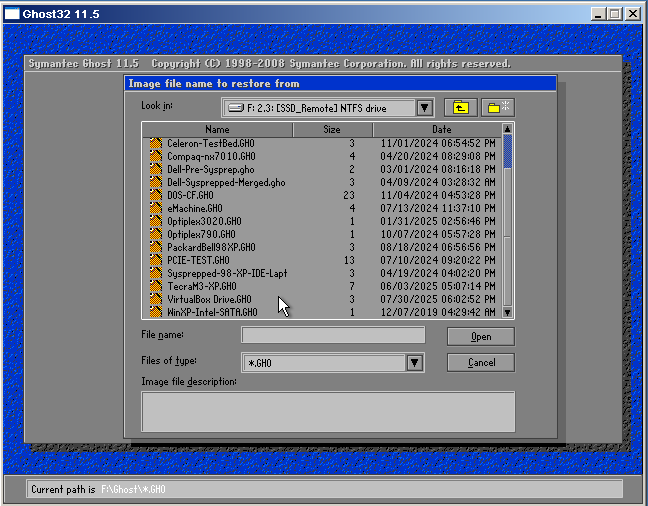648x506 pixels.
Task: Select the Dell-Sysprepped-Merged.gho file icon
Action: click(155, 182)
